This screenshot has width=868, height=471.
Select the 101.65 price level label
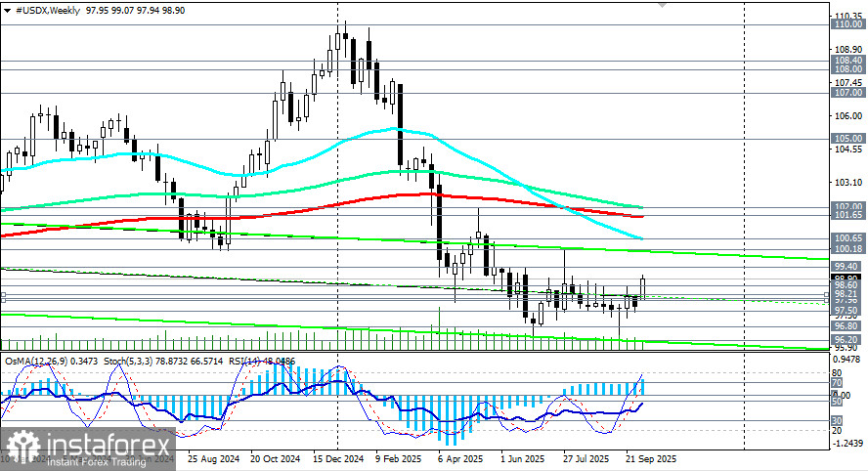tap(848, 215)
